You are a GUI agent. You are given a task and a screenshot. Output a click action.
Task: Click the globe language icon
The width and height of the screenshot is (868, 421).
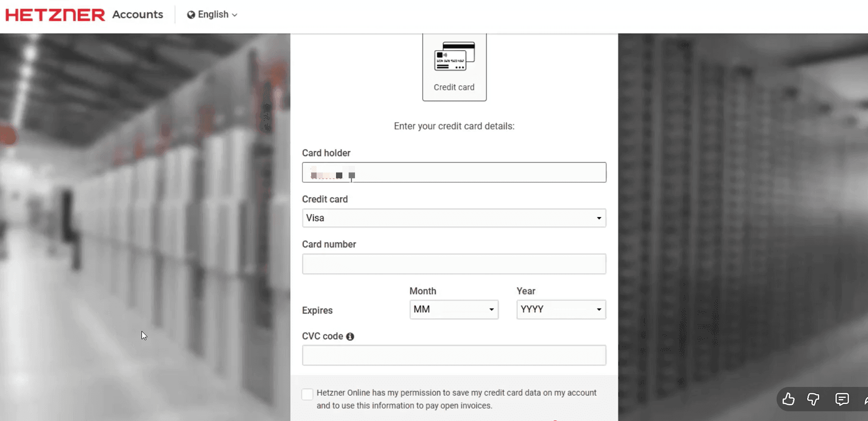191,15
